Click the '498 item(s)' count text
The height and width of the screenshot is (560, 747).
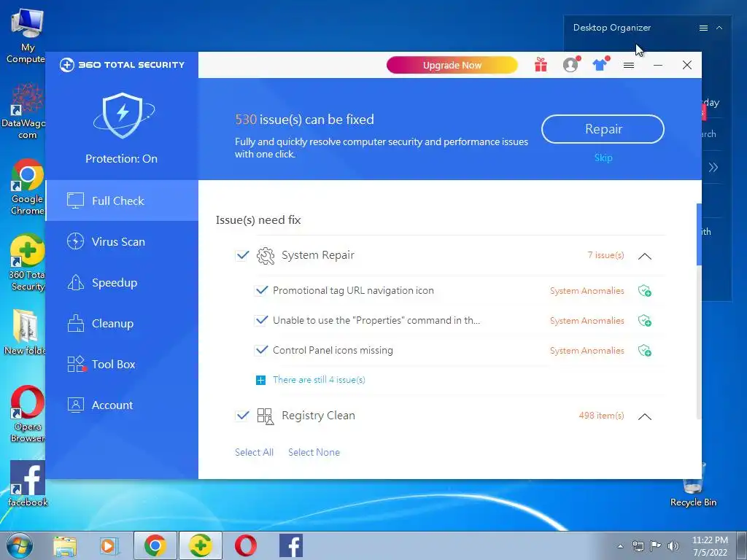tap(601, 416)
